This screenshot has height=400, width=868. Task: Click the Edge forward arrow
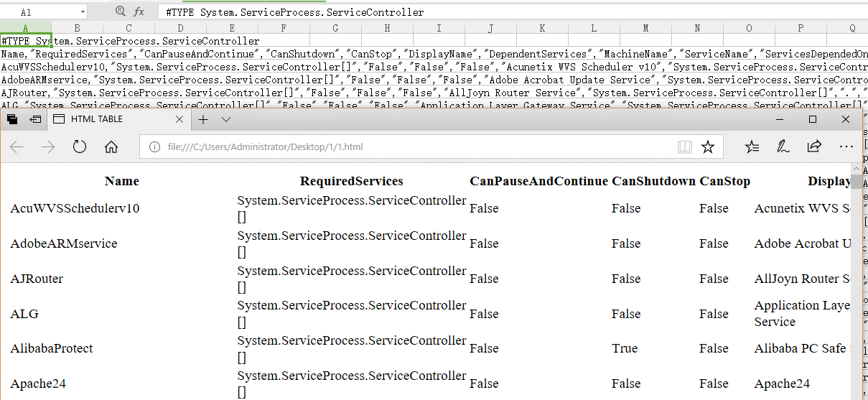(x=48, y=146)
